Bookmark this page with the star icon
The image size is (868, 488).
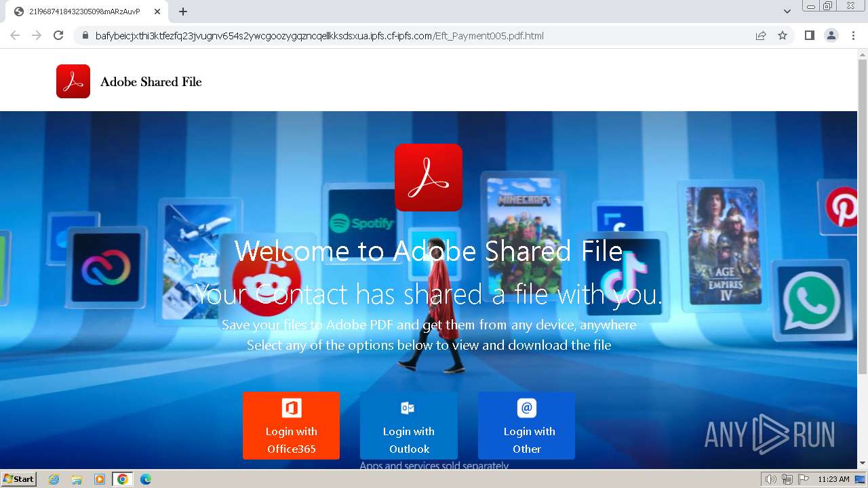click(783, 36)
